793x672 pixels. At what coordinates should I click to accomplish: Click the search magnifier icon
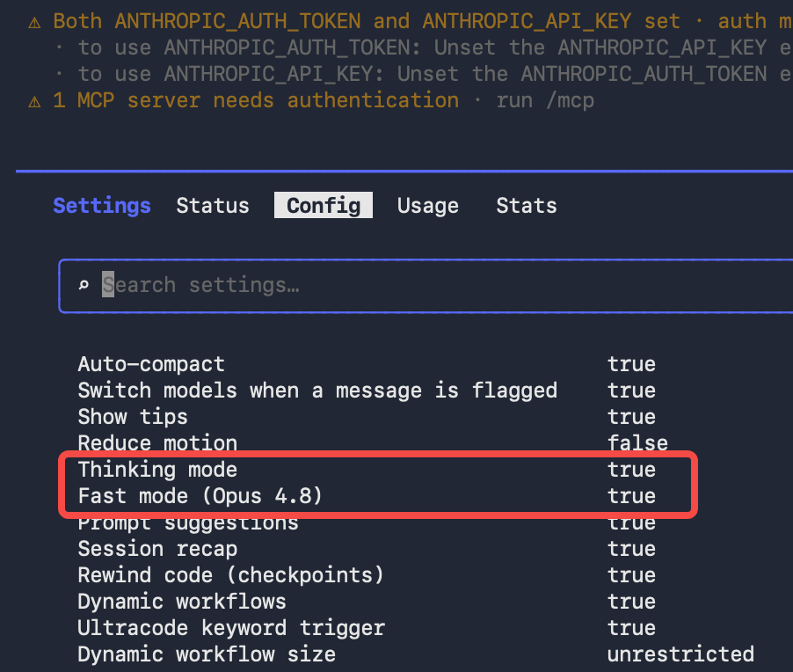pos(84,285)
